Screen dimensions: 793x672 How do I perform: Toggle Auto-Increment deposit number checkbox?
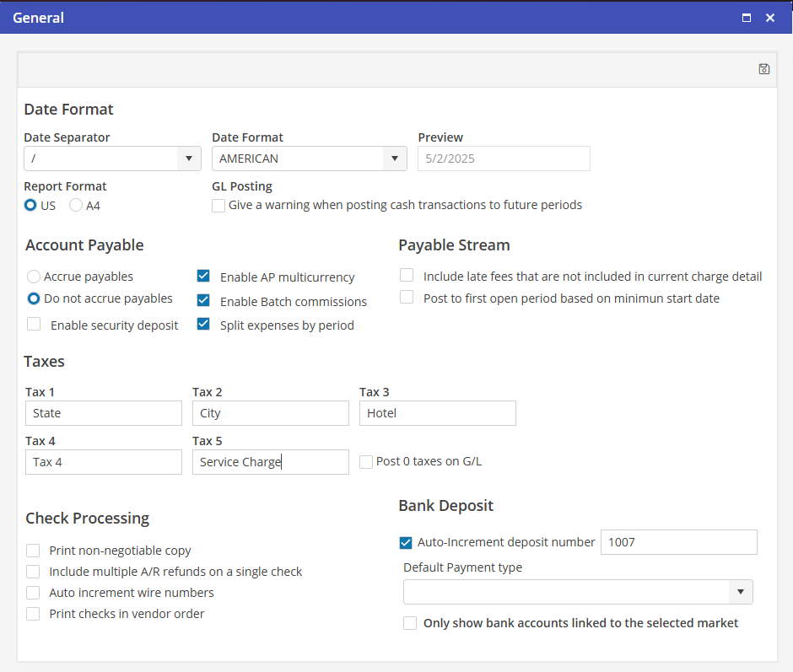[406, 542]
